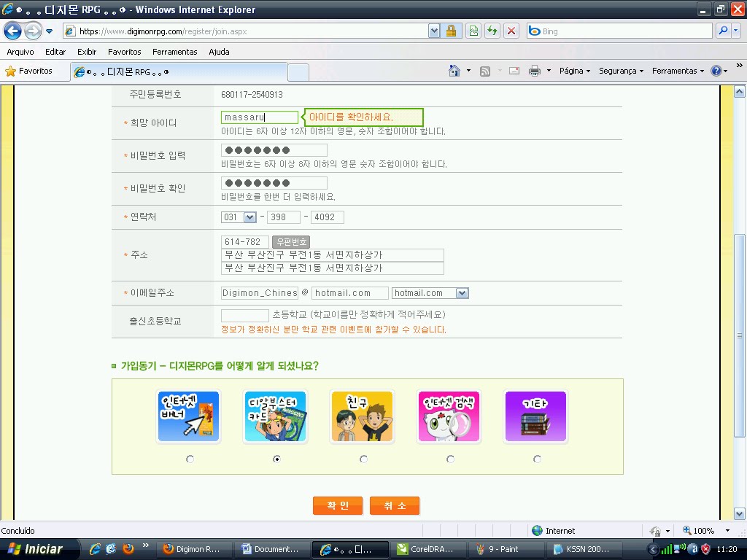Click the postal code field 614-782
The height and width of the screenshot is (560, 747).
pyautogui.click(x=245, y=242)
